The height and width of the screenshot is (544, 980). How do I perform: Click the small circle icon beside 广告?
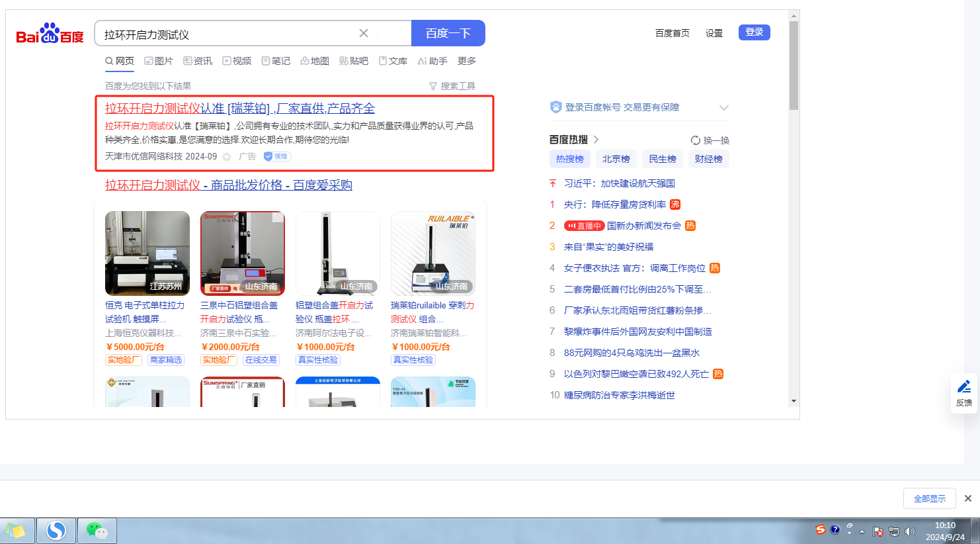[x=227, y=157]
